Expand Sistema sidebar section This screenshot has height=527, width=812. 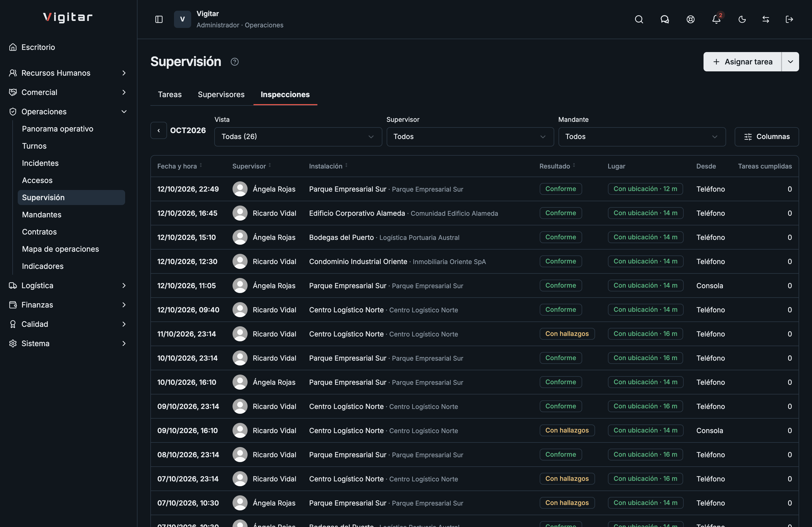(68, 343)
